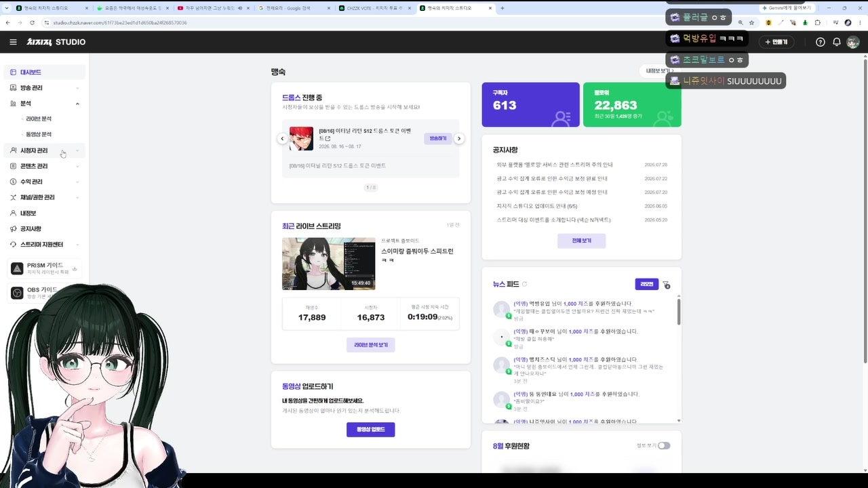The image size is (868, 488).
Task: Click browser back arrow
Action: coord(7,22)
